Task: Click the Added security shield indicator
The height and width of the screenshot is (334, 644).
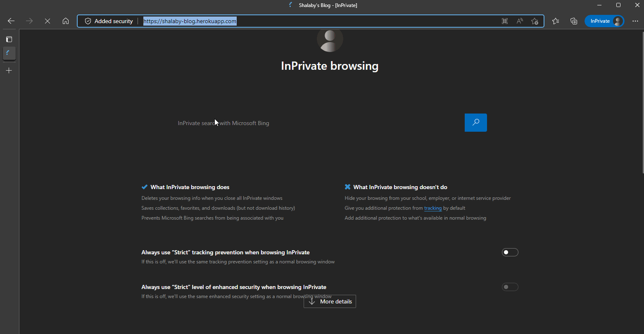Action: 88,21
